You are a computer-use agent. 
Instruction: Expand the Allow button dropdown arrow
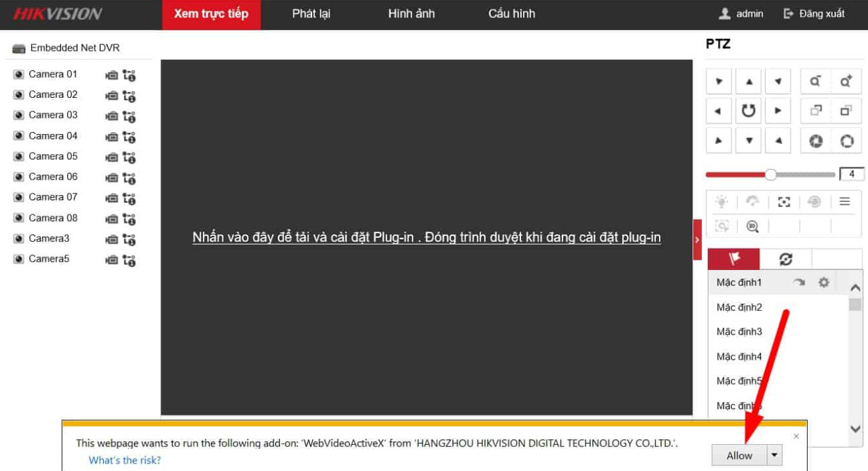(774, 455)
